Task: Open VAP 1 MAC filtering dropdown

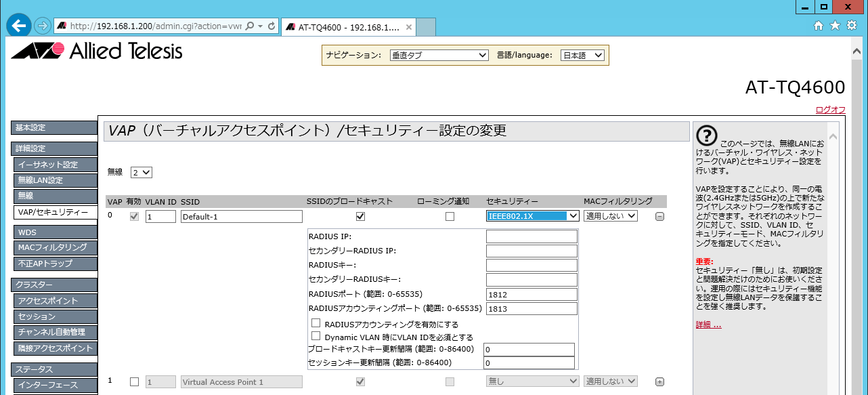Action: click(611, 381)
